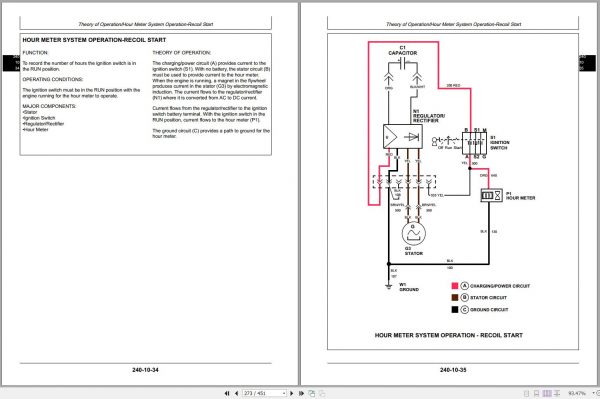
Task: Click the diagram caption HOUR METER SYSTEM OPERATION - RECOIL START
Action: pos(448,335)
